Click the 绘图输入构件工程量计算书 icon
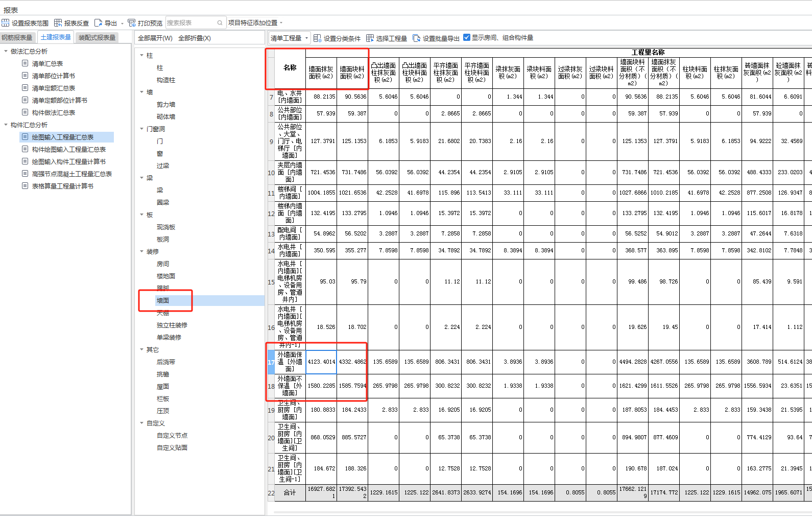 pos(25,161)
